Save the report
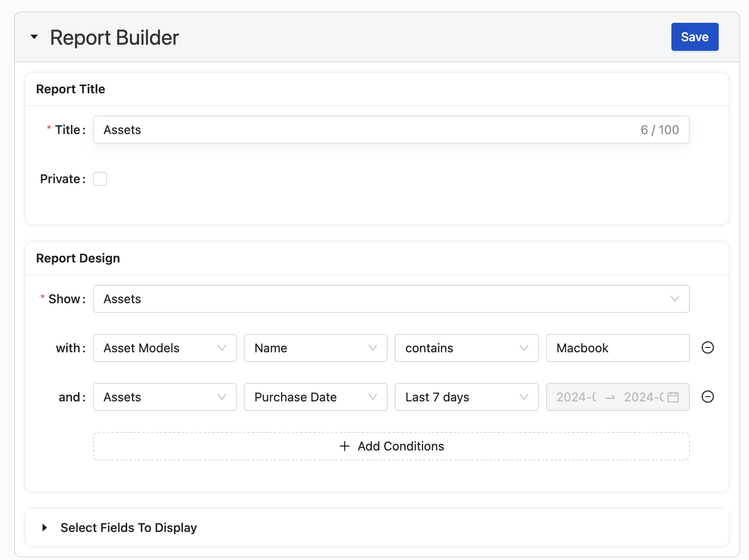Screen dimensions: 749x560 pyautogui.click(x=694, y=37)
